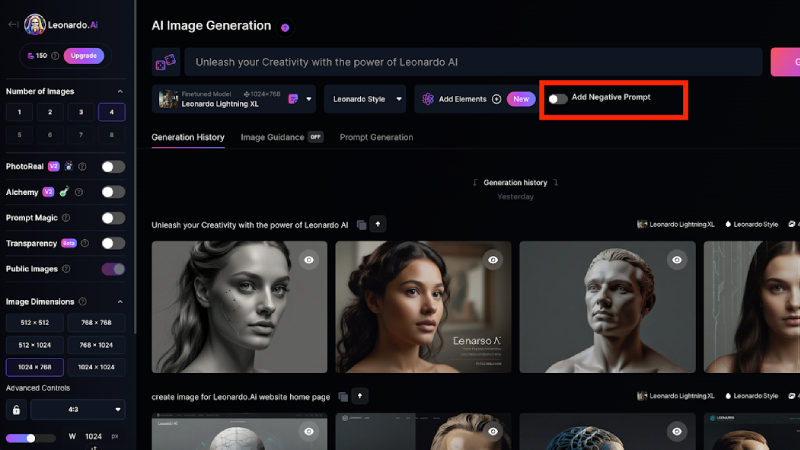Click the back arrow beside the Leonardo.Ai logo
Viewport: 800px width, 450px height.
(12, 25)
